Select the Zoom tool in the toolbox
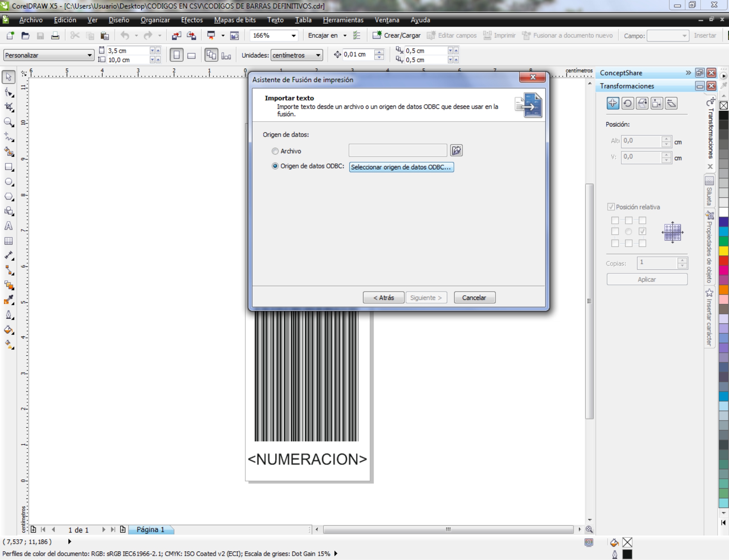The image size is (729, 560). point(8,122)
